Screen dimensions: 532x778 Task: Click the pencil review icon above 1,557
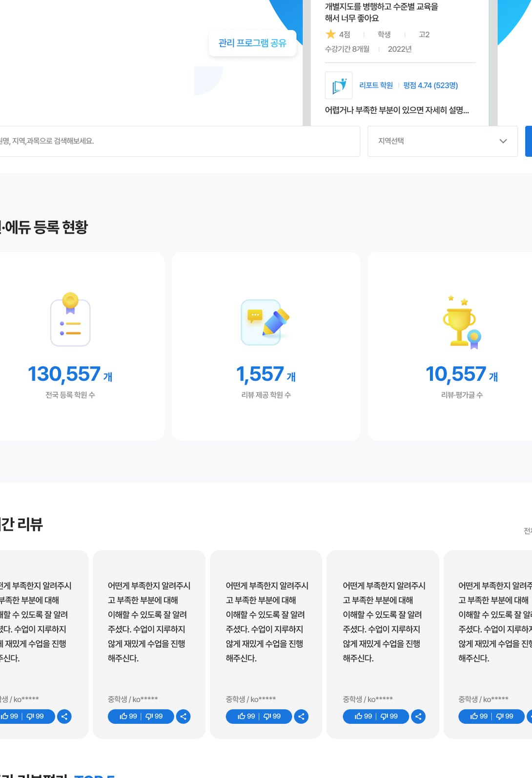coord(266,322)
